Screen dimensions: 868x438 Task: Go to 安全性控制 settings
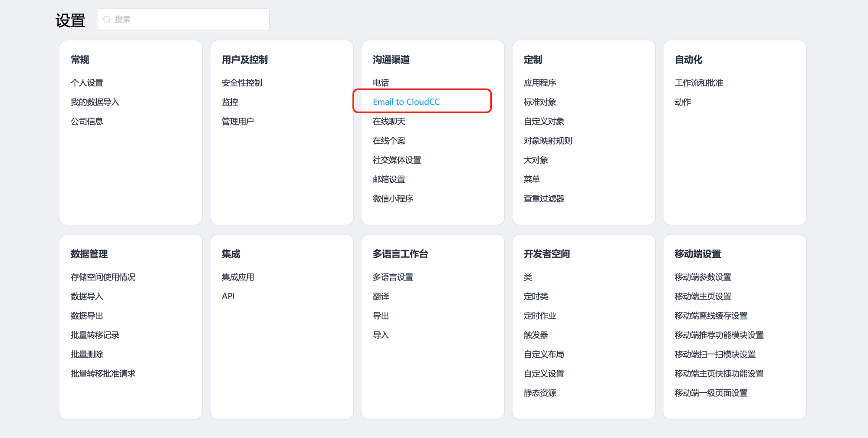point(242,83)
